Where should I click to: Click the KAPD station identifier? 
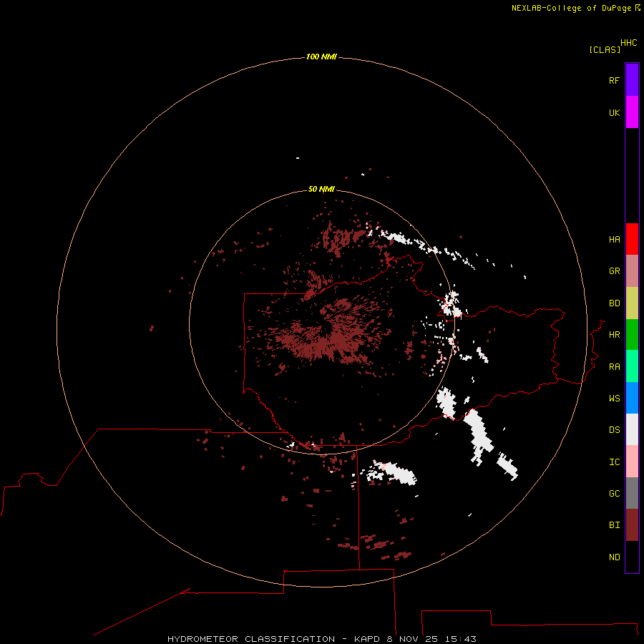coord(367,639)
